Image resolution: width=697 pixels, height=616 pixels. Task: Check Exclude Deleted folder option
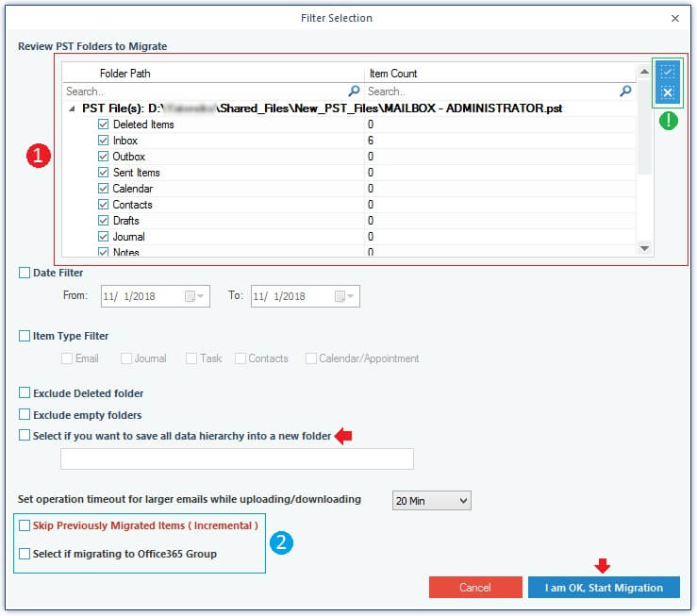[x=25, y=392]
